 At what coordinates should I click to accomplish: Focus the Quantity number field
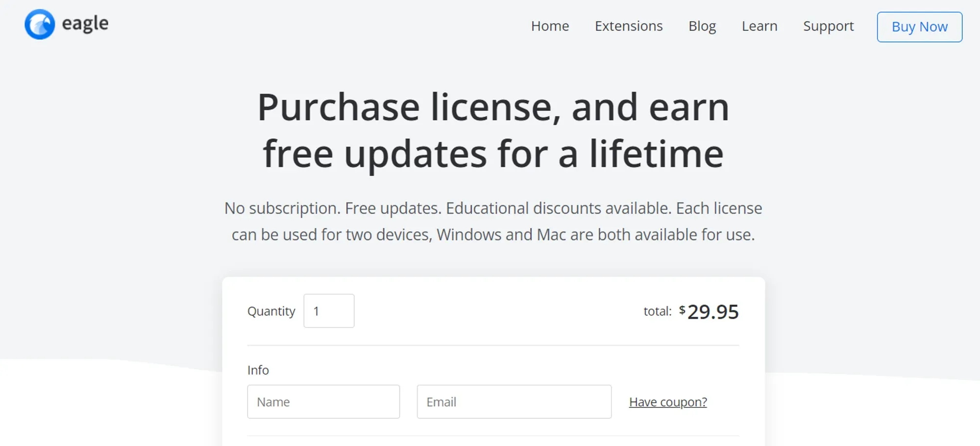click(329, 311)
